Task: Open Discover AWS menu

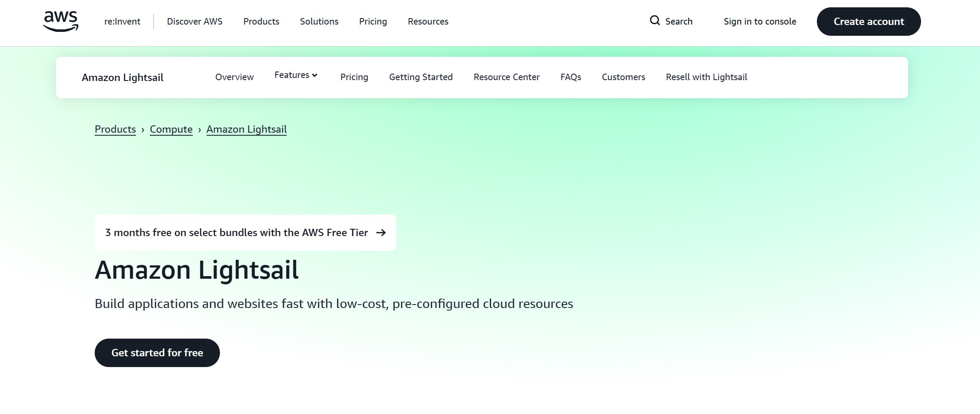Action: (x=195, y=22)
